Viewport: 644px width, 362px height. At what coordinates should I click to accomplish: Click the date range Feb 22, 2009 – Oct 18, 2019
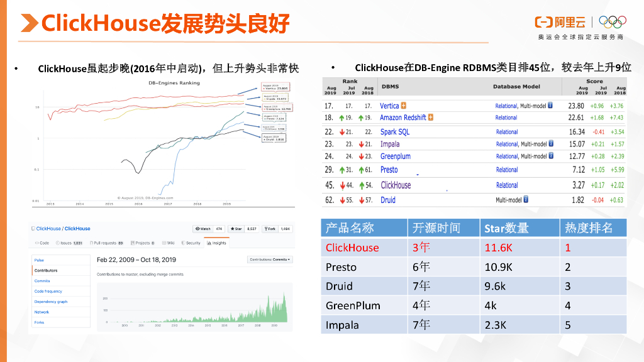point(136,260)
